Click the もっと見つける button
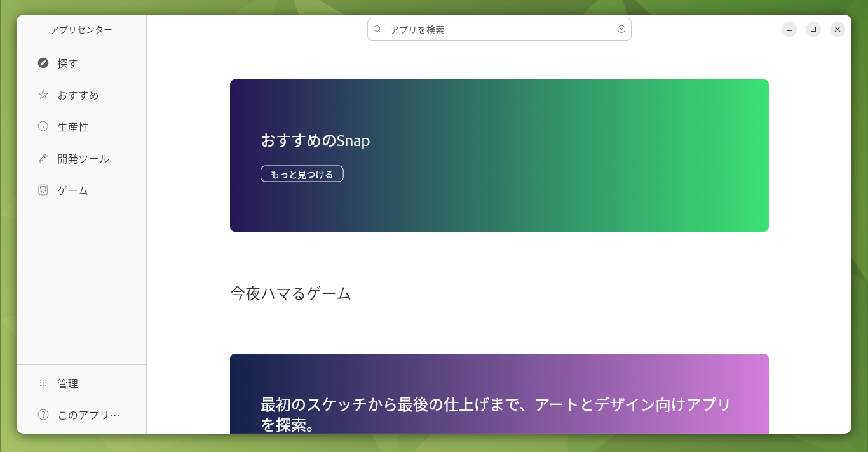The image size is (868, 452). click(302, 174)
